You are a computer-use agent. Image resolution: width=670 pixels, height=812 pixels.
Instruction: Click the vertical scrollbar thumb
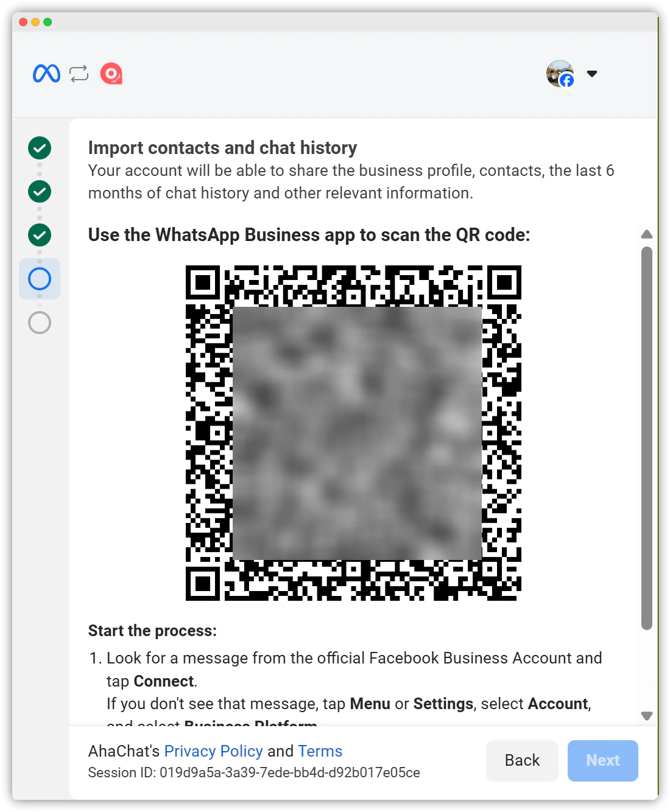click(x=647, y=438)
